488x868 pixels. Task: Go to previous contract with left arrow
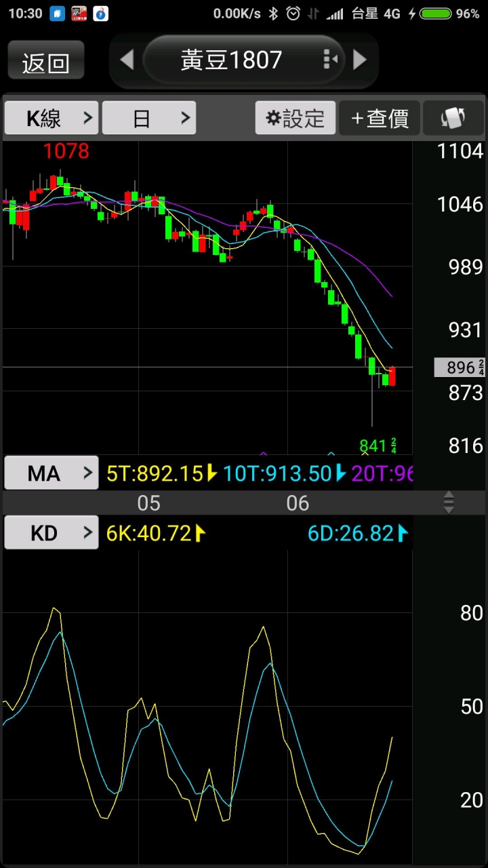[127, 60]
